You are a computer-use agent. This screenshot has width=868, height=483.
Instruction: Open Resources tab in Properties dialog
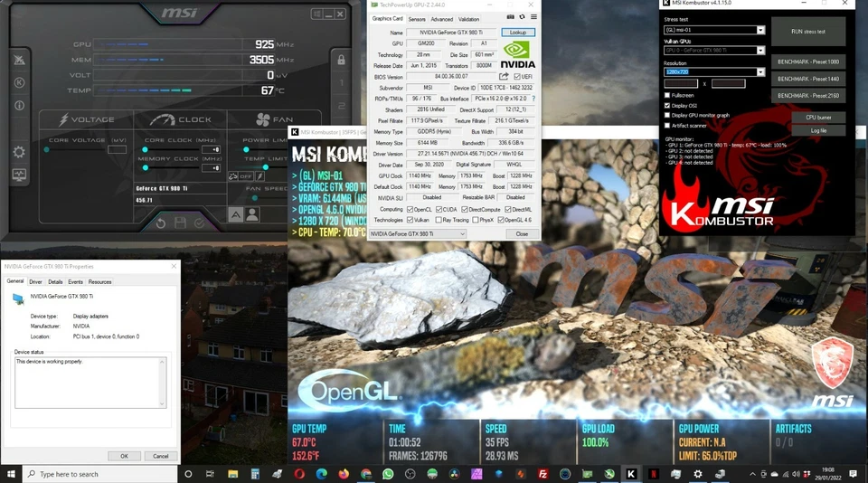point(99,282)
